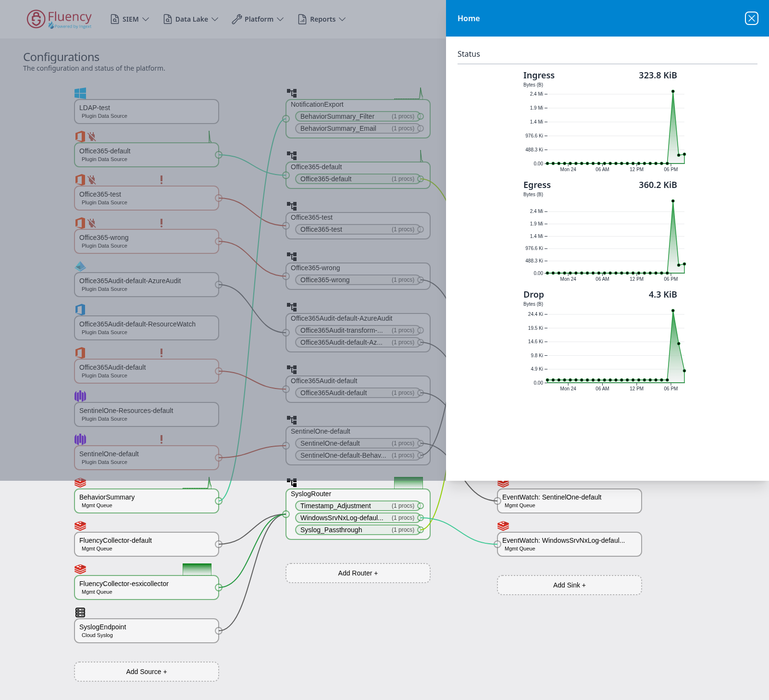Click the router icon above NotificationExport

click(292, 93)
